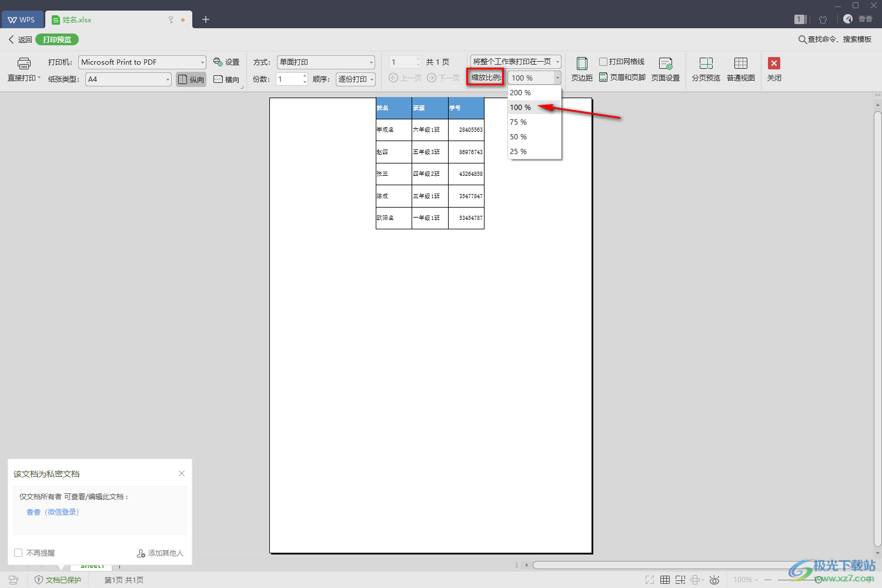Click the pin icon on the 姓名.xlsx tab
The image size is (882, 588).
point(171,19)
